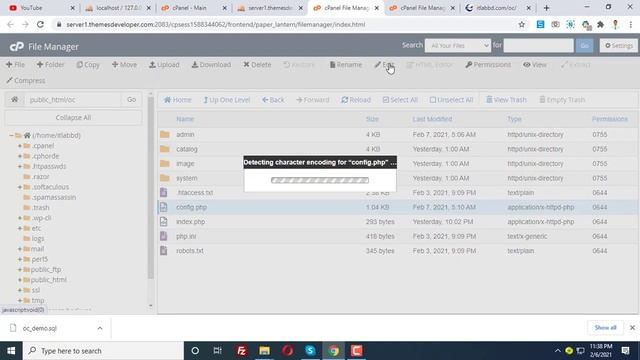Screen dimensions: 640x360
Task: Select the robots.txt file
Action: (397, 251)
